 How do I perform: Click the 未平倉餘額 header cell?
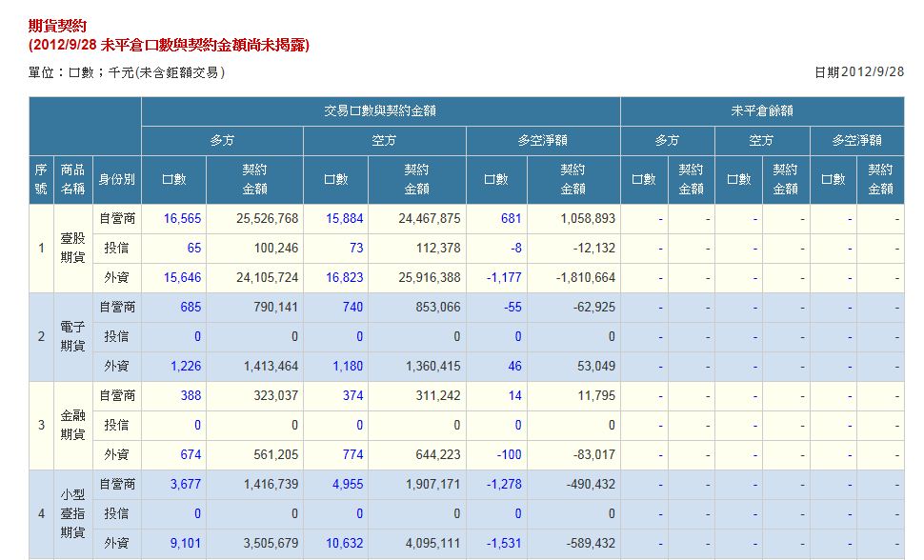(762, 110)
